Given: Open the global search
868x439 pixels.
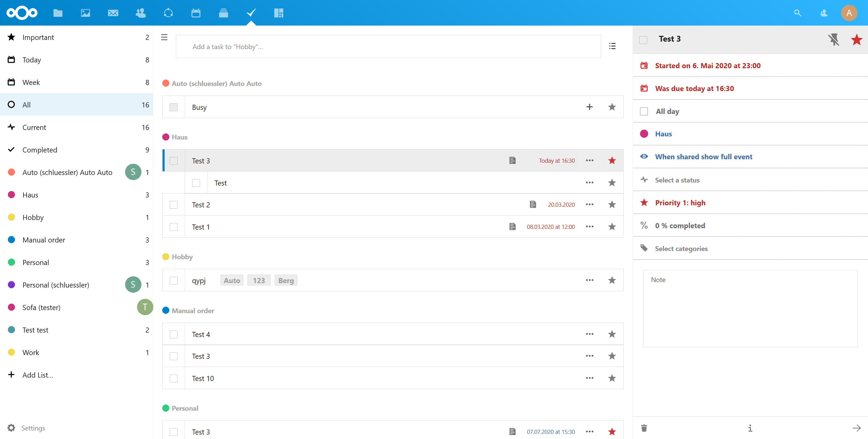Looking at the screenshot, I should pos(797,13).
